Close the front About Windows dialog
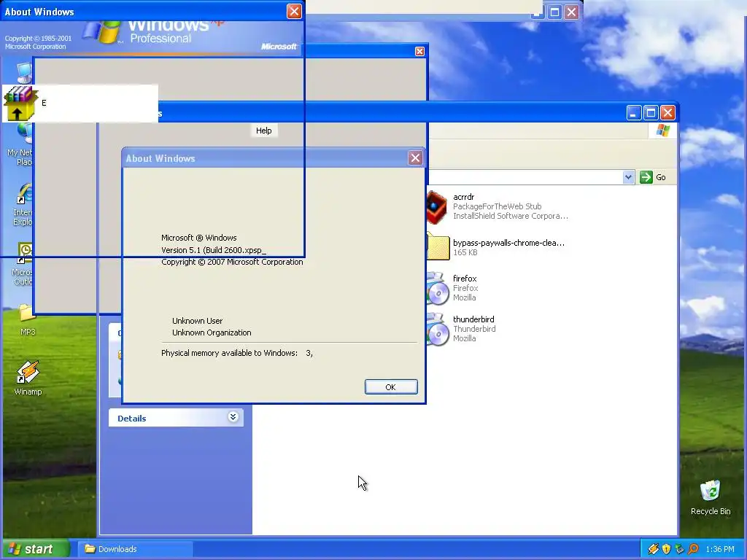The width and height of the screenshot is (747, 560). 415,158
